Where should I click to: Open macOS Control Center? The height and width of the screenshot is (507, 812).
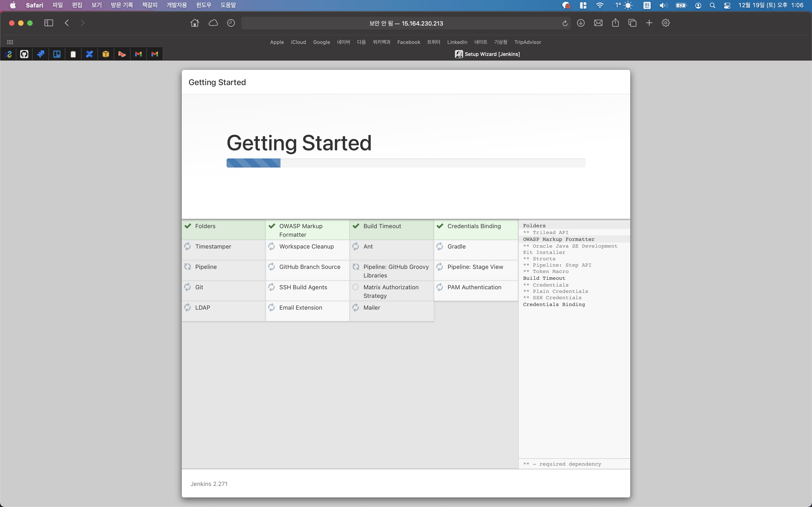[x=727, y=5]
